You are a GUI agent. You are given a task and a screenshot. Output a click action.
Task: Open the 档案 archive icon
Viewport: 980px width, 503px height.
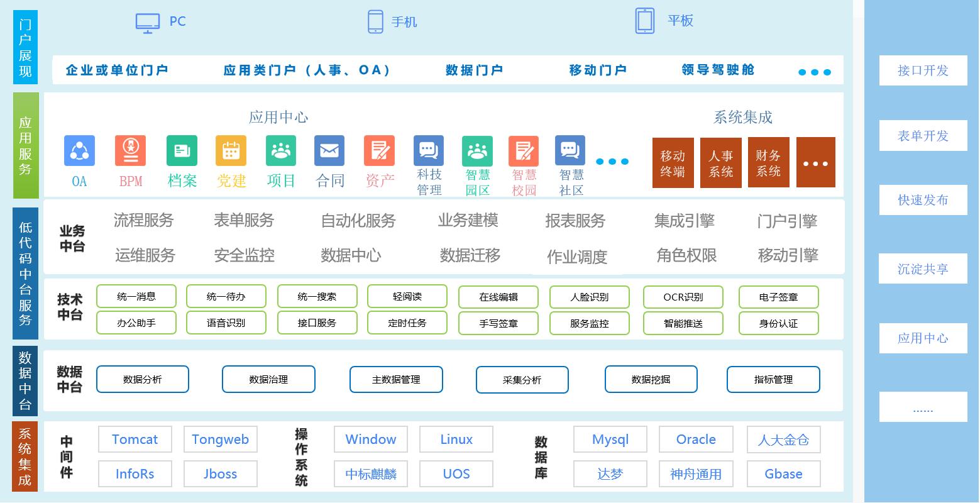click(182, 151)
